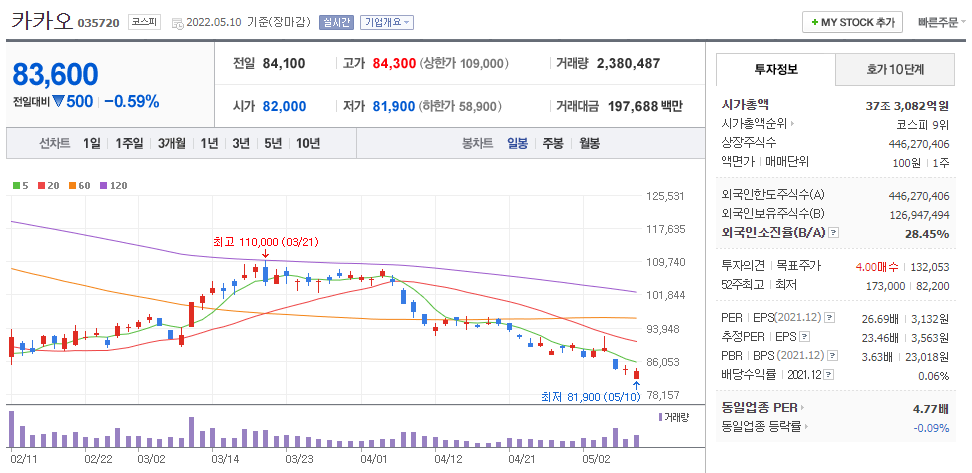Click the 28.45% foreign ownership ratio
Screen dimensions: 972x473
[929, 234]
